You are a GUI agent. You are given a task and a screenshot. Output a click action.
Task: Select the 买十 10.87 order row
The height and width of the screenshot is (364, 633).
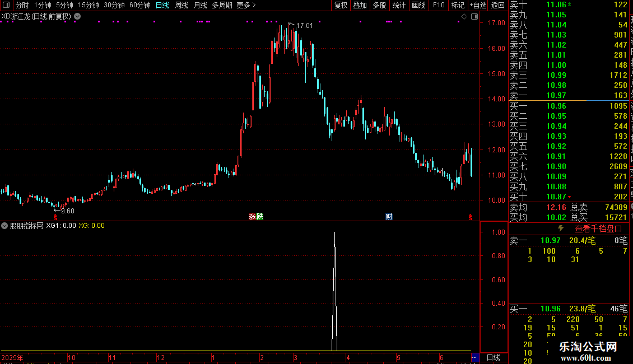click(x=569, y=197)
